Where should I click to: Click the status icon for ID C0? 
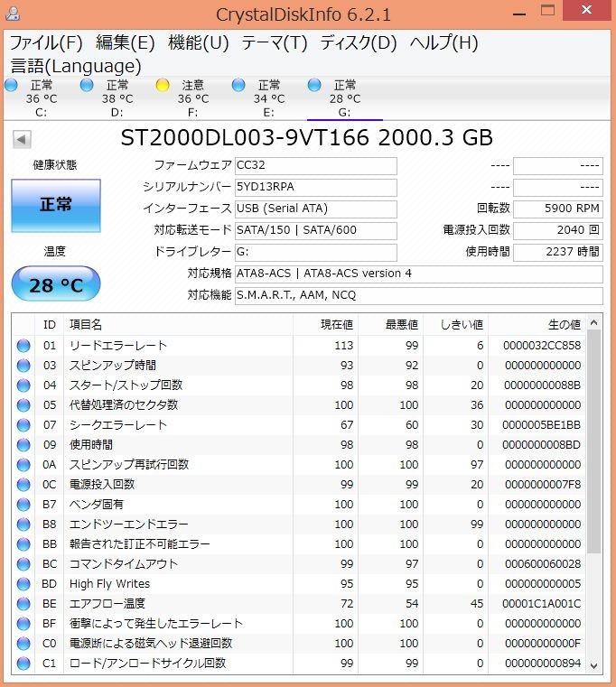[23, 644]
